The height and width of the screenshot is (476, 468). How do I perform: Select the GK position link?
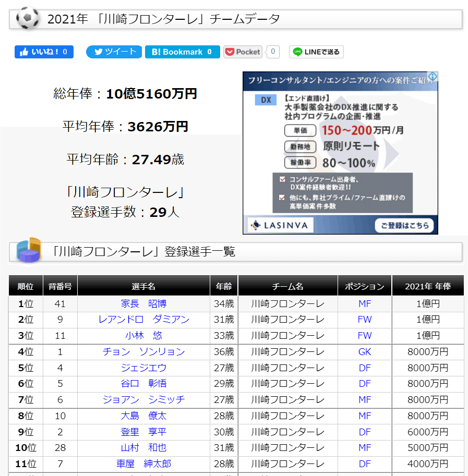pyautogui.click(x=365, y=352)
